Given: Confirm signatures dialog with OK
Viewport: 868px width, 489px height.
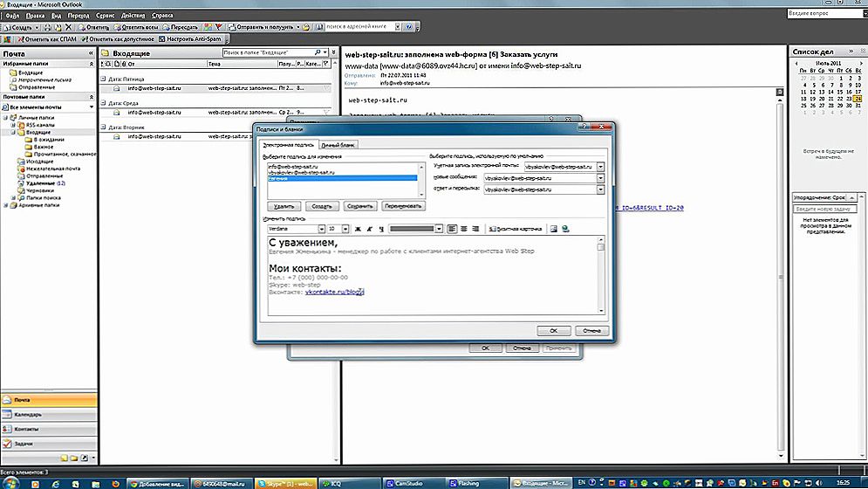Looking at the screenshot, I should coord(554,330).
